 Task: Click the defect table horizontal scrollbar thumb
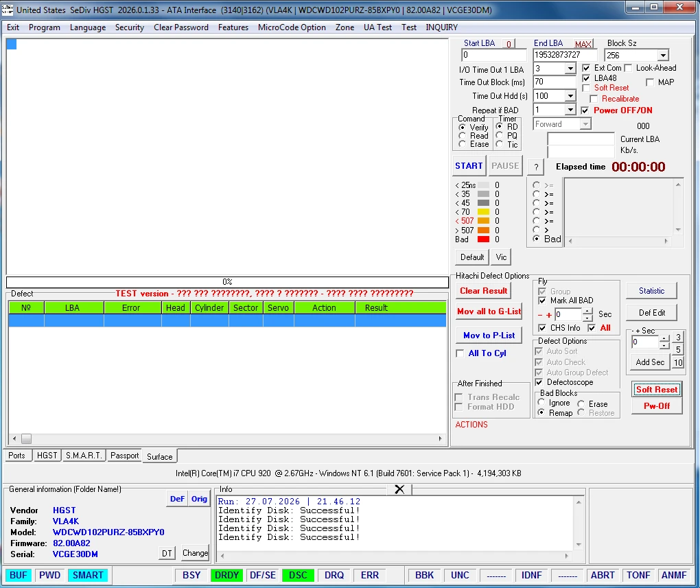[26, 439]
